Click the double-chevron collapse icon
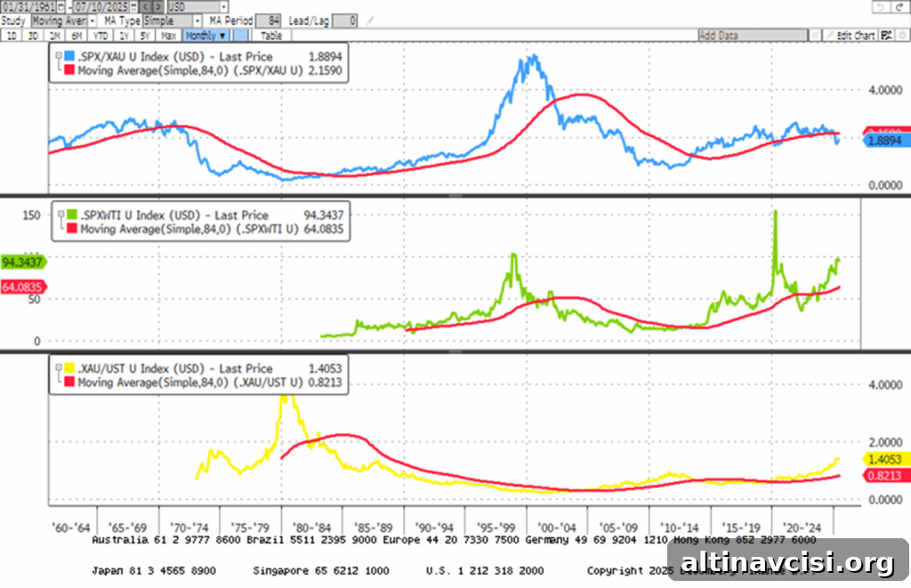This screenshot has width=911, height=588. [815, 36]
